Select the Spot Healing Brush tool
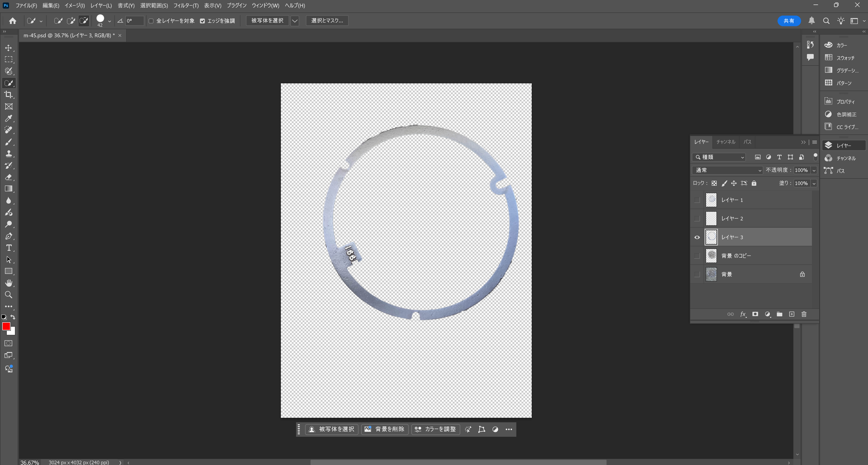The height and width of the screenshot is (465, 868). tap(8, 130)
